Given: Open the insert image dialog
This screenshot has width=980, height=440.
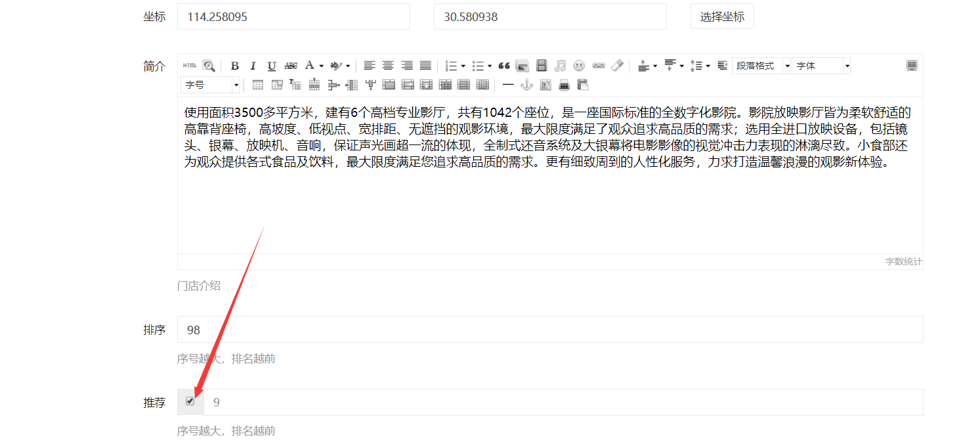Looking at the screenshot, I should 522,66.
